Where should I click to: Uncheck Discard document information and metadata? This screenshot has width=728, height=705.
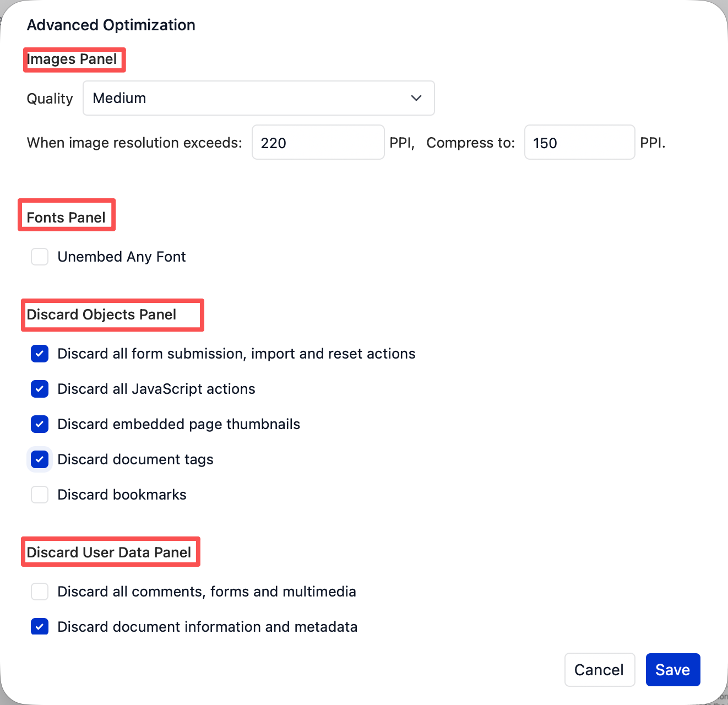(40, 627)
